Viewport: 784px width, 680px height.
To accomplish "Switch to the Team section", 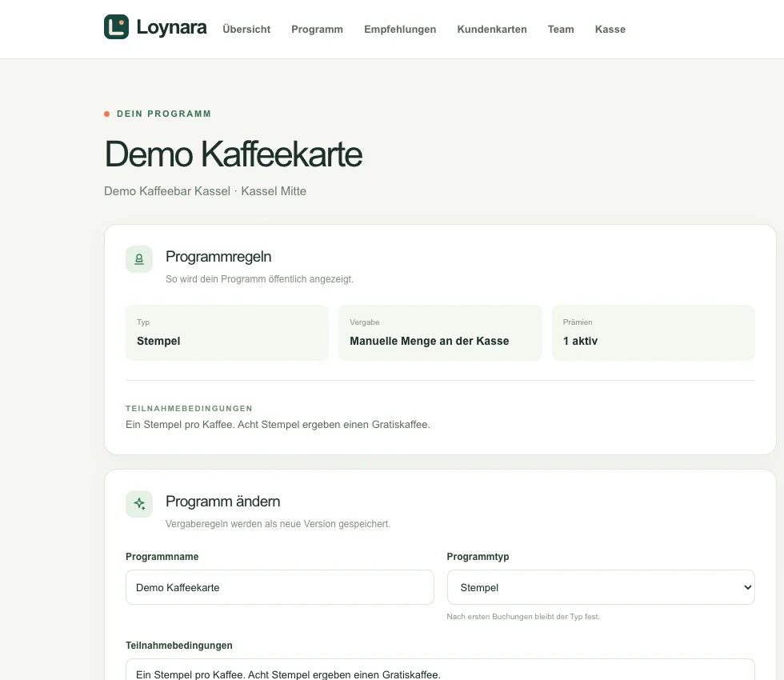I will [561, 30].
